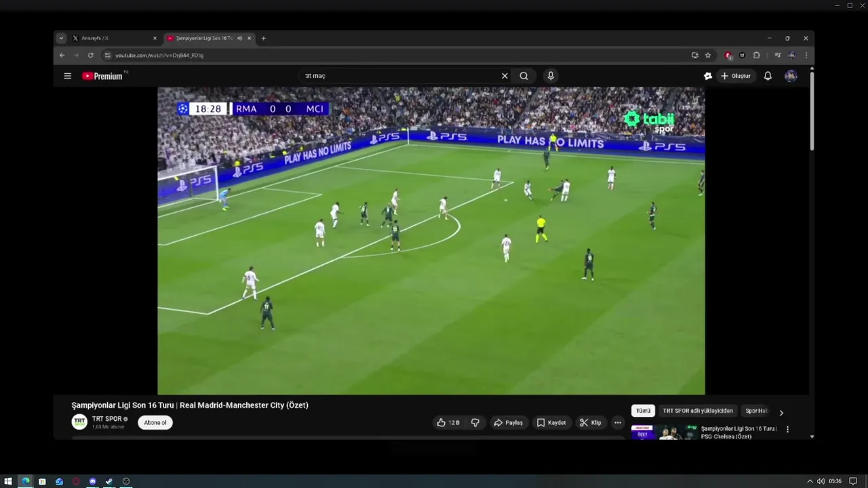868x488 pixels.
Task: Clear the search box with the X icon
Action: [x=505, y=76]
